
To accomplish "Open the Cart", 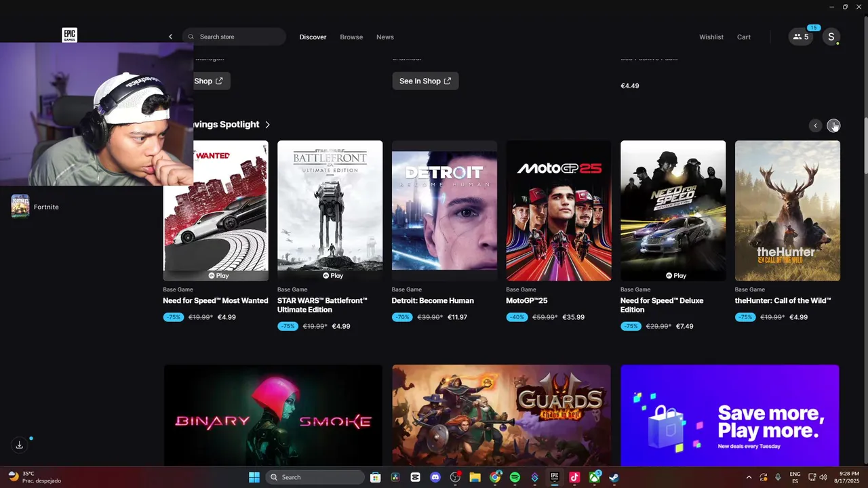I will [744, 37].
